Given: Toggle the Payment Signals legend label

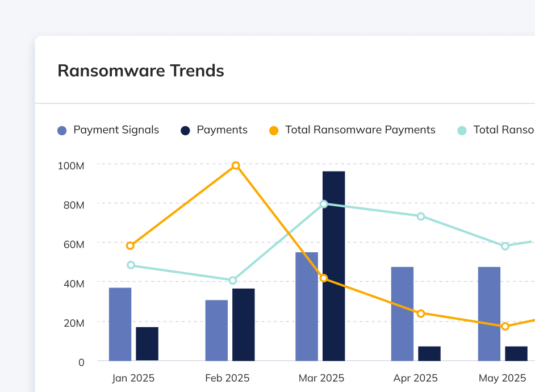Looking at the screenshot, I should pyautogui.click(x=116, y=130).
